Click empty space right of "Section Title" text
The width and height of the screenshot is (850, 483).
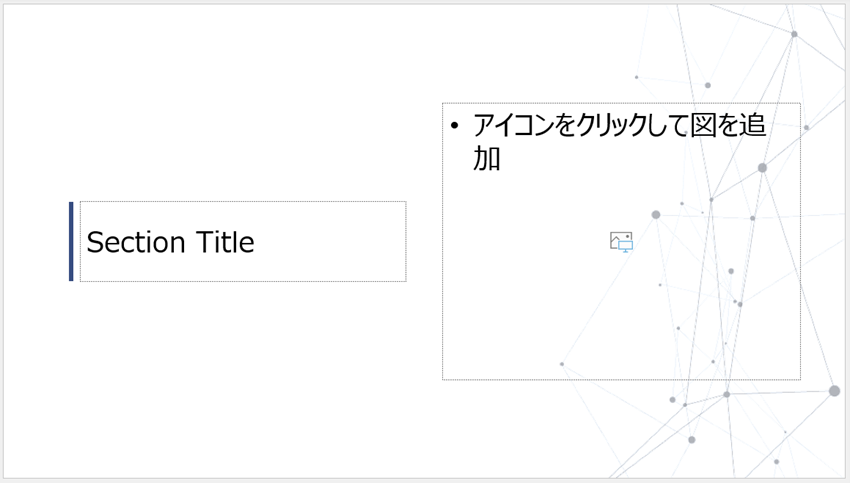click(330, 242)
